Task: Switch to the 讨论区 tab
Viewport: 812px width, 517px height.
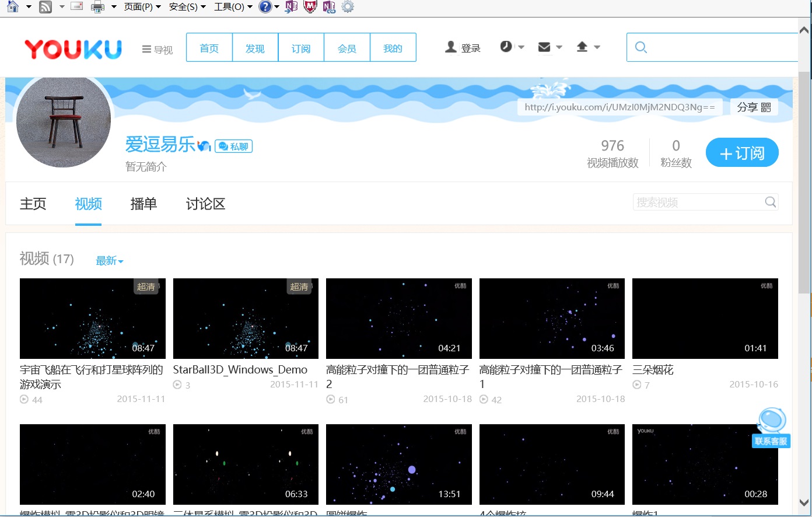Action: click(205, 204)
